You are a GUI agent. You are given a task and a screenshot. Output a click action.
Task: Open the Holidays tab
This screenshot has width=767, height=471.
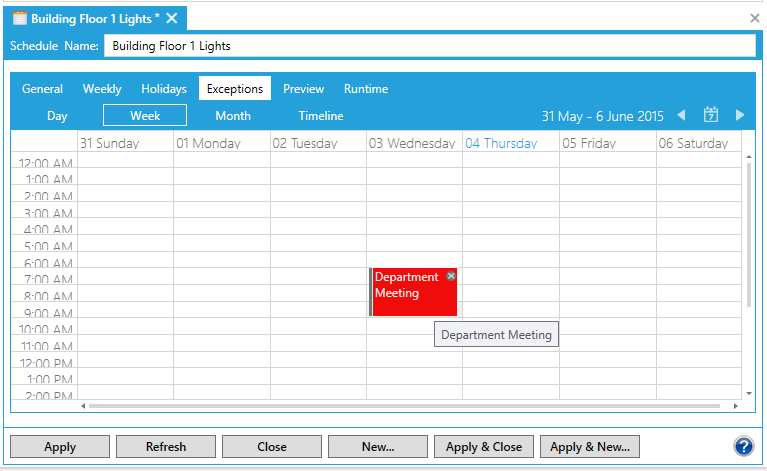coord(164,89)
